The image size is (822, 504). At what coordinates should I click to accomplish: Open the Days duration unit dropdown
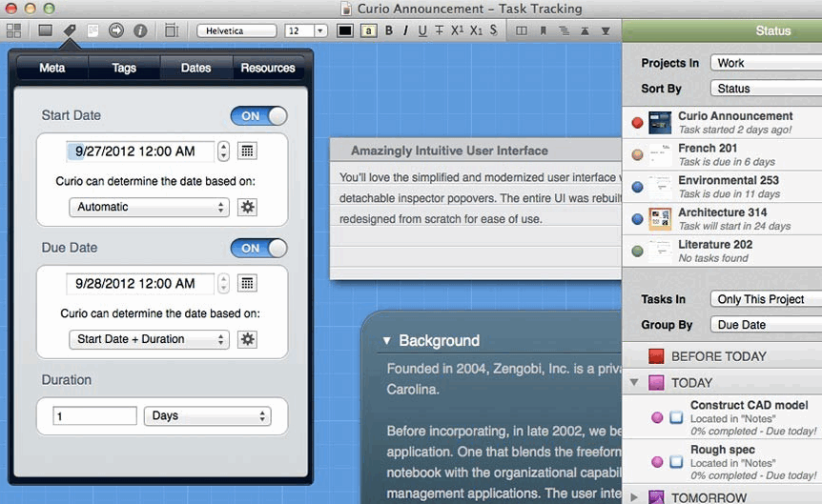point(208,416)
